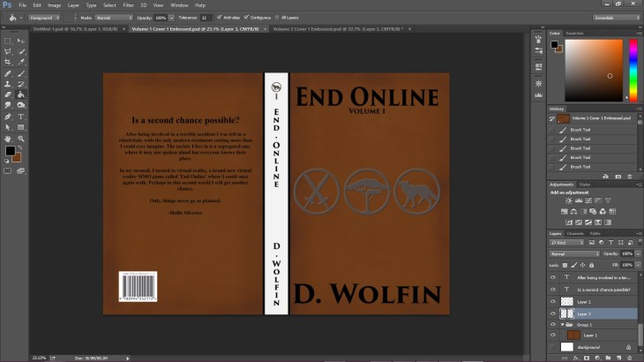Switch to the Swatches panel tab

[574, 33]
